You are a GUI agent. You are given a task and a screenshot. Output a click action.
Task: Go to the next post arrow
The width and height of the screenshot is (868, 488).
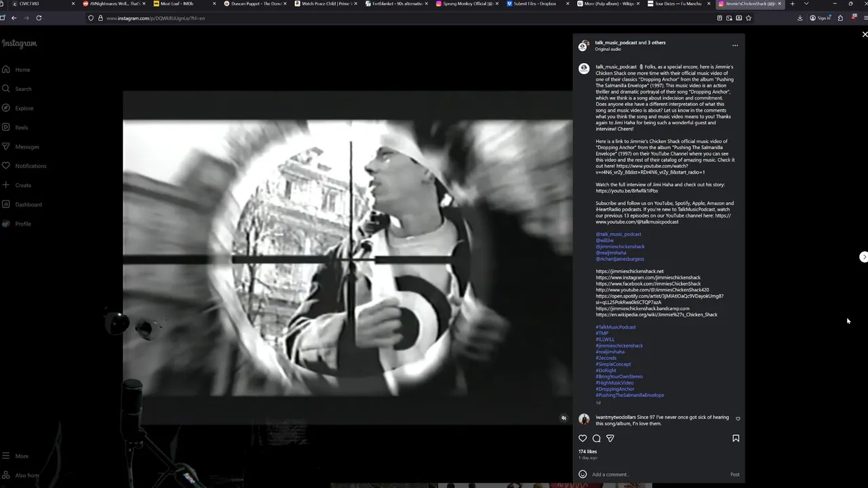pos(863,257)
